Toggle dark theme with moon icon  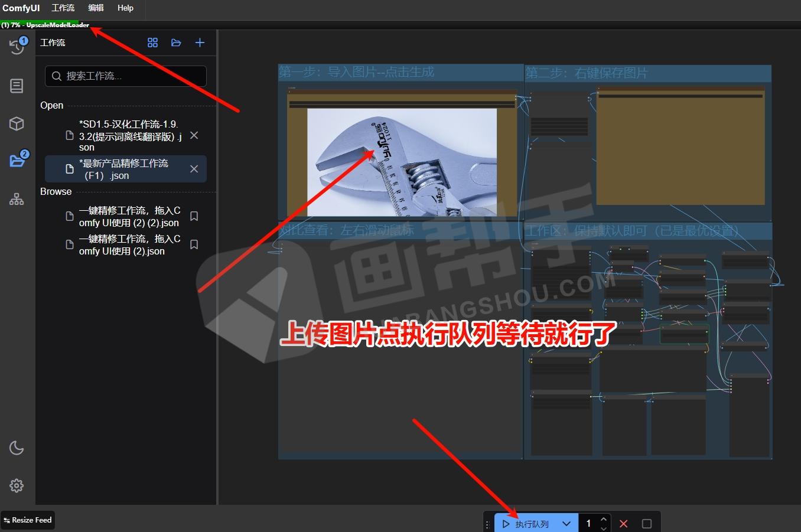pos(17,448)
